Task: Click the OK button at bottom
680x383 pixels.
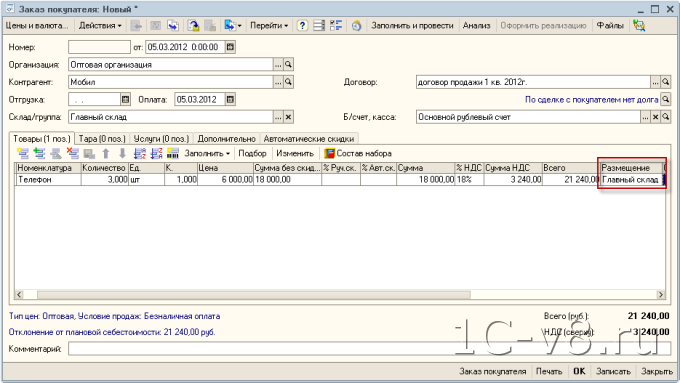Action: pyautogui.click(x=579, y=371)
